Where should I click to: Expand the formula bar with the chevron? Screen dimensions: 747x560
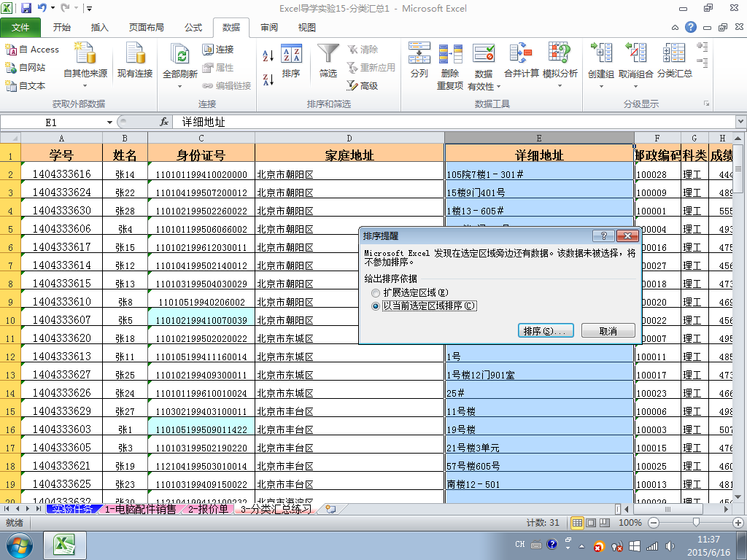740,122
